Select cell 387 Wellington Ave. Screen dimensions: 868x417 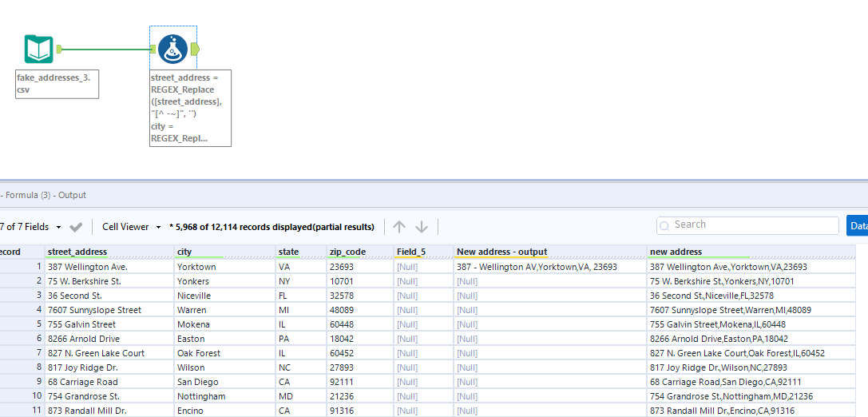109,267
